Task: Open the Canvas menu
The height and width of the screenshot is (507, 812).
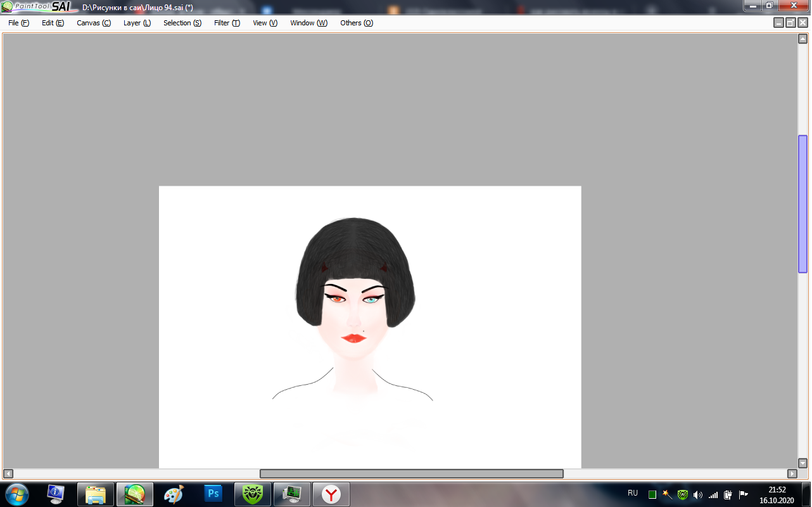Action: (93, 23)
